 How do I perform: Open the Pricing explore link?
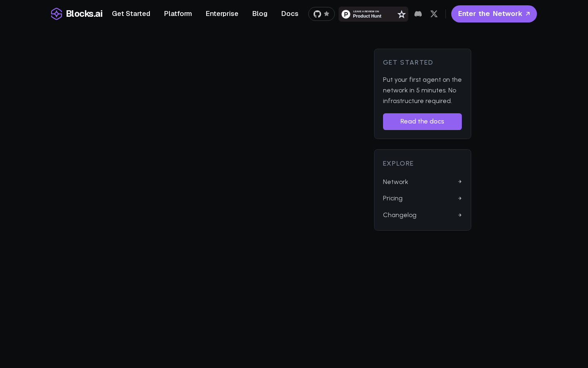(x=422, y=198)
